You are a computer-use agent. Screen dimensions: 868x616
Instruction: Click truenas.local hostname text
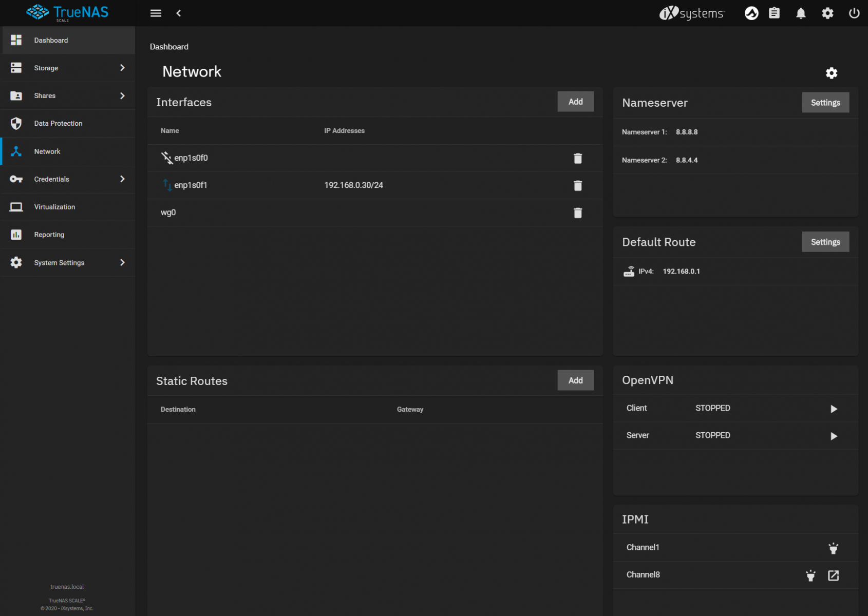click(67, 587)
